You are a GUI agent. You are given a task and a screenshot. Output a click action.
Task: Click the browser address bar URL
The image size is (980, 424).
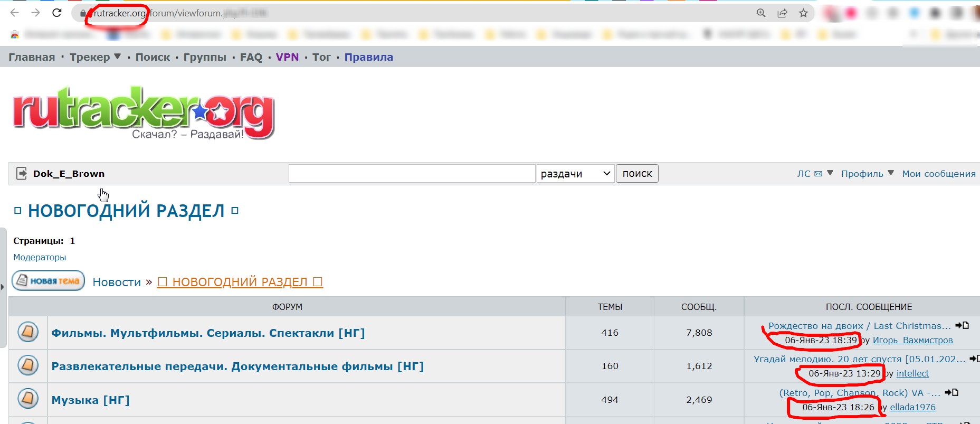(180, 13)
